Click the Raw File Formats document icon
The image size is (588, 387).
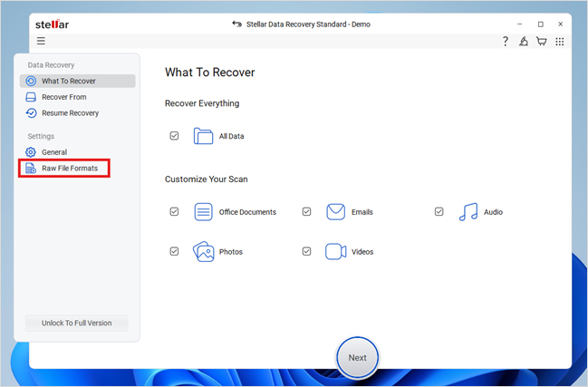coord(31,169)
